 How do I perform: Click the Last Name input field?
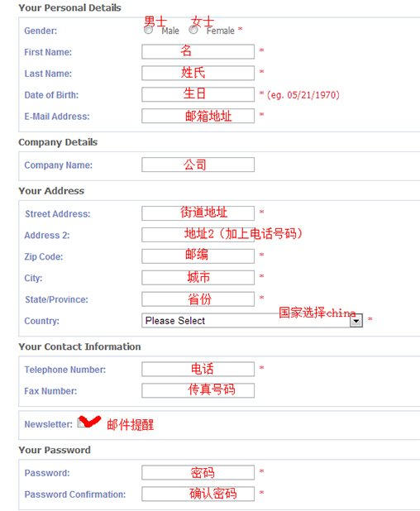click(198, 74)
